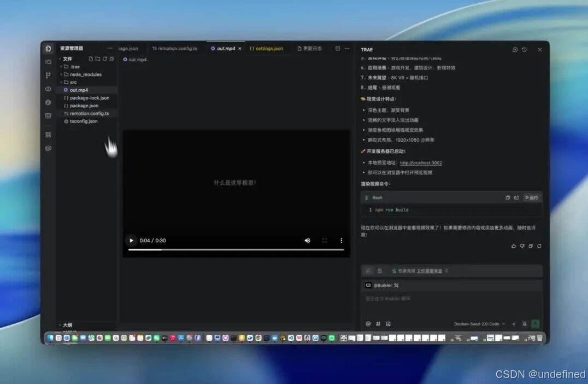588x384 pixels.
Task: Split the editor with the split icon
Action: click(338, 49)
